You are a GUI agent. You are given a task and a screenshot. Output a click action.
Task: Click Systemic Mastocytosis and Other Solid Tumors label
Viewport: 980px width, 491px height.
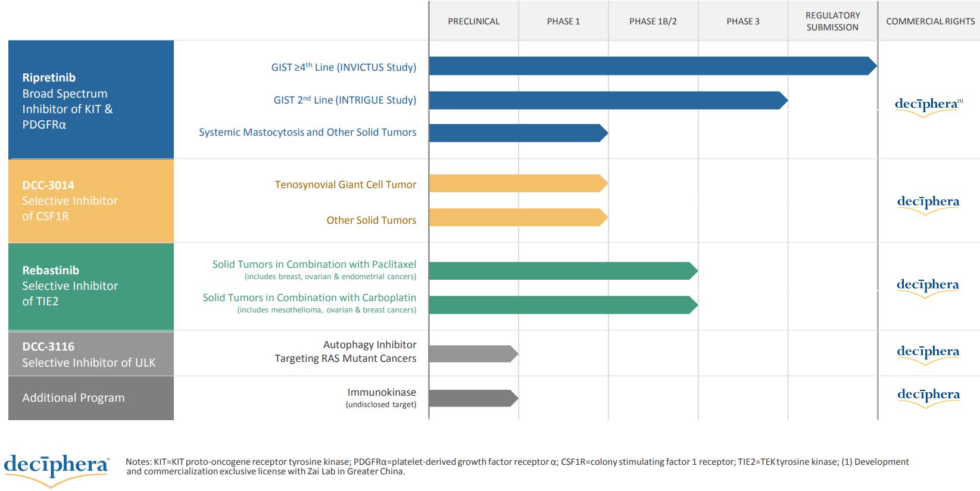point(307,132)
